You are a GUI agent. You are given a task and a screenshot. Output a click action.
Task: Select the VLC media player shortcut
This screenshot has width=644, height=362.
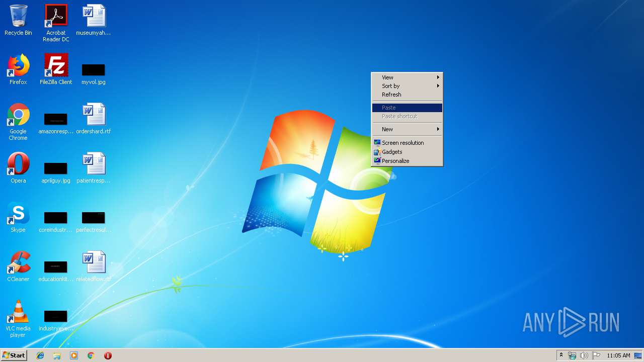click(18, 319)
